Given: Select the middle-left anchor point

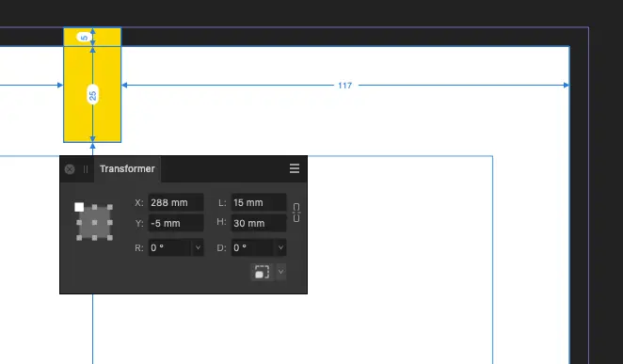Looking at the screenshot, I should (x=79, y=223).
